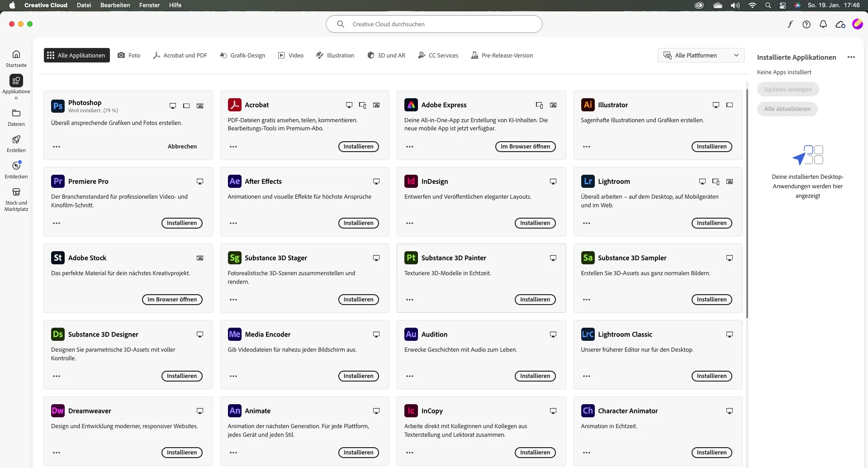The height and width of the screenshot is (468, 868).
Task: Click the fonts (f) icon in header
Action: [x=790, y=24]
